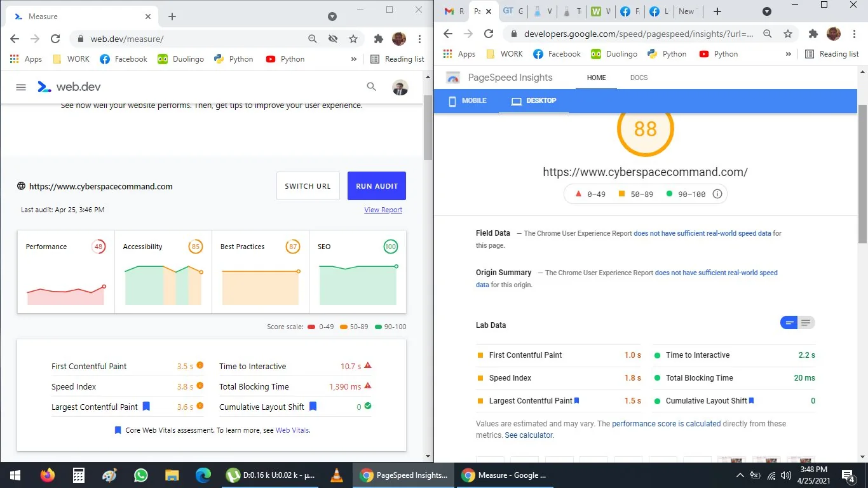868x488 pixels.
Task: Open zoom magnifier icon in the web.dev address bar
Action: tap(312, 39)
